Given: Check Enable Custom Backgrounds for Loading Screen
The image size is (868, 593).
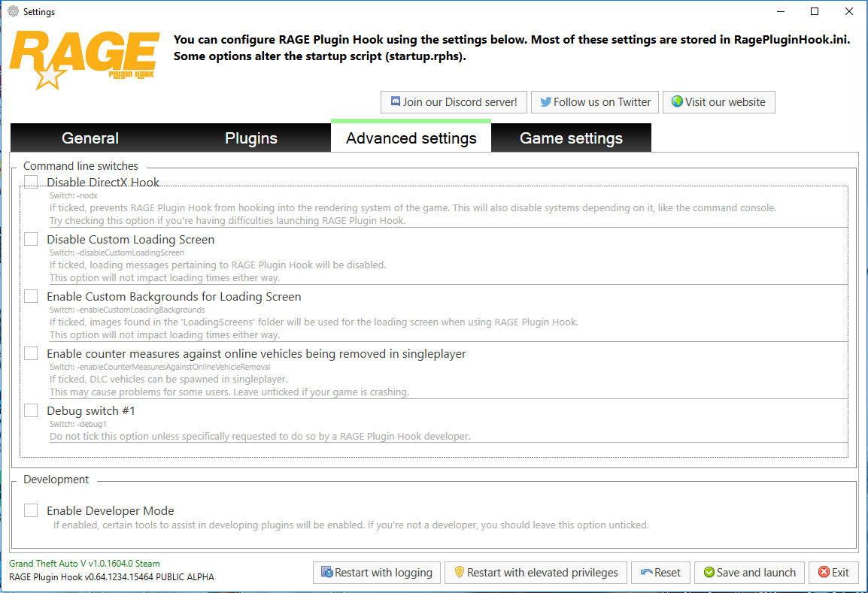Looking at the screenshot, I should tap(31, 296).
